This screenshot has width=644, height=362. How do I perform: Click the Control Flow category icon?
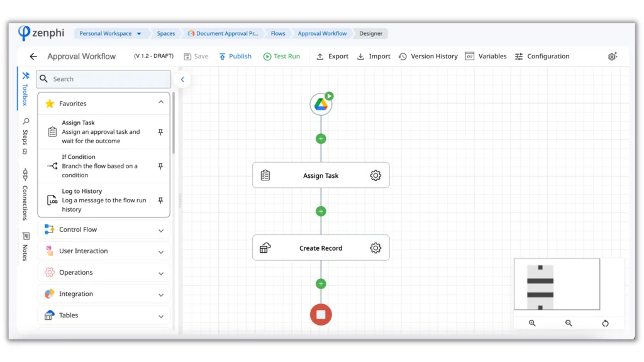[x=49, y=229]
